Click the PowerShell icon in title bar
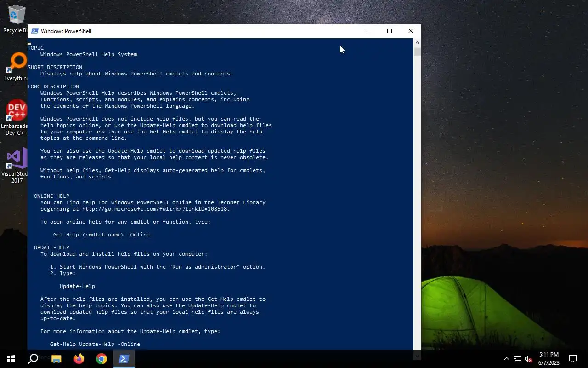588x368 pixels. pyautogui.click(x=34, y=31)
